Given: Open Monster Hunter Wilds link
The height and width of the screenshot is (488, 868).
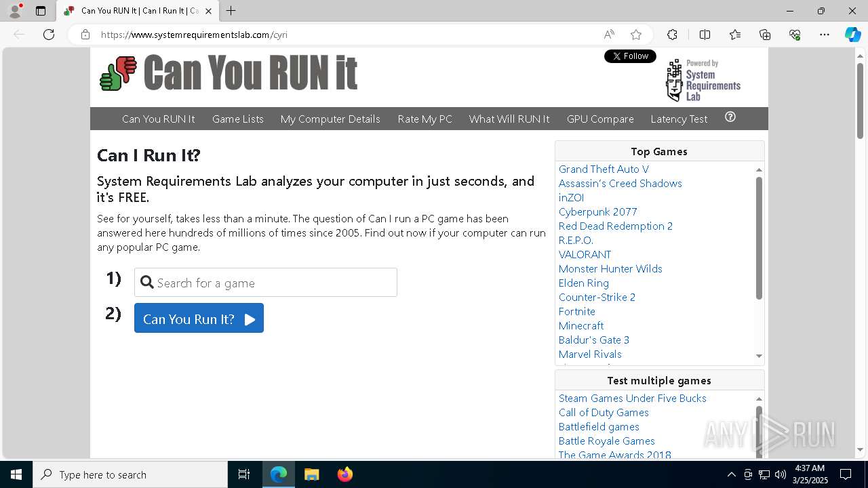Looking at the screenshot, I should click(x=610, y=268).
